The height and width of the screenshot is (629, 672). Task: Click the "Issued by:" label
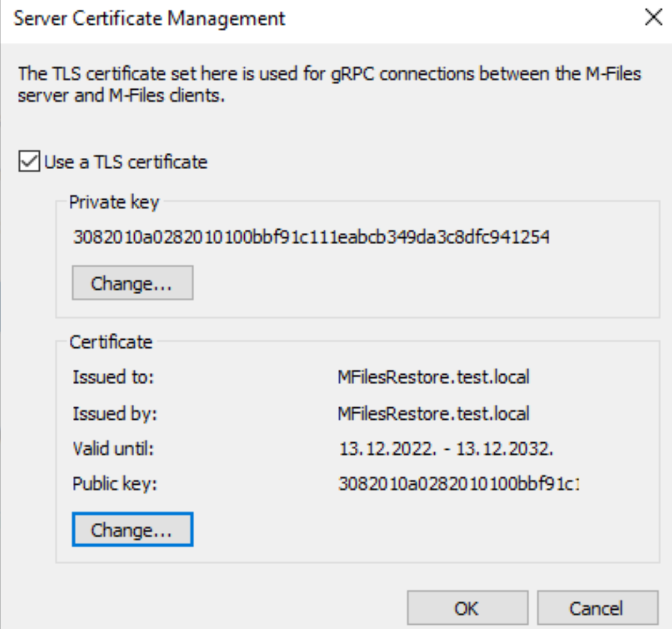(115, 413)
